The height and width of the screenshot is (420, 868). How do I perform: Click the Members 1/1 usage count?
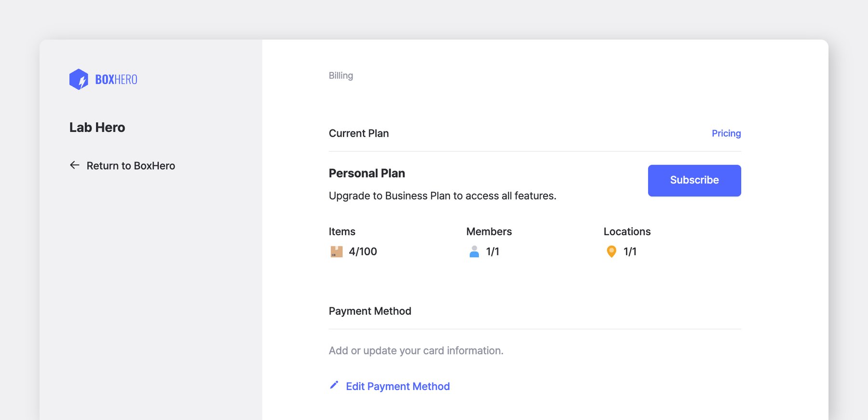click(492, 252)
